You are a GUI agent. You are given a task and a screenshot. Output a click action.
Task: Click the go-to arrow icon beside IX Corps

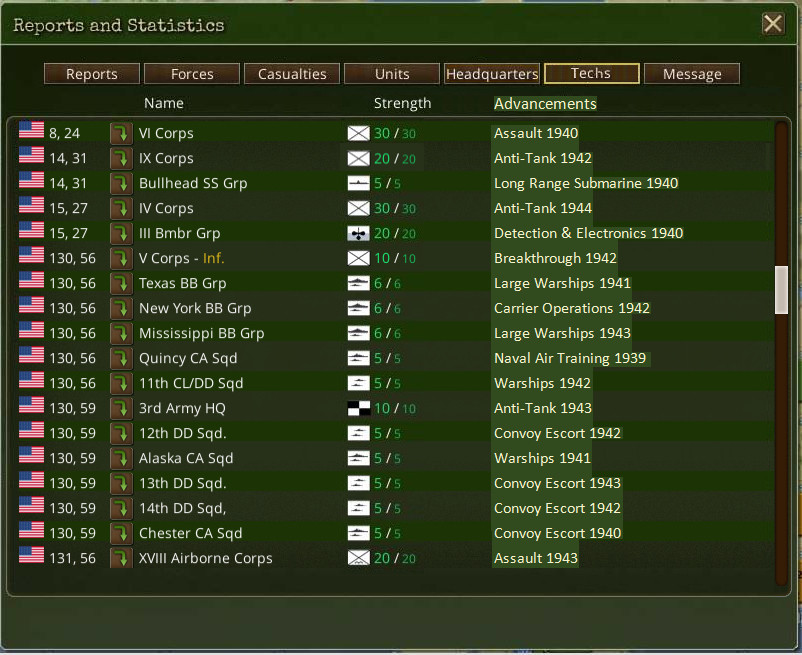click(x=121, y=159)
